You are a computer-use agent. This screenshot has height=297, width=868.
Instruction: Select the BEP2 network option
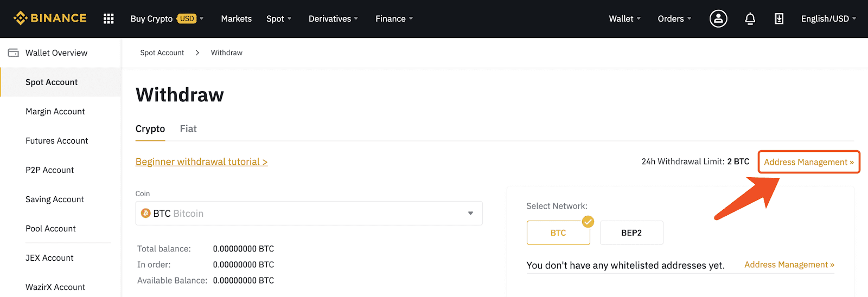tap(631, 233)
